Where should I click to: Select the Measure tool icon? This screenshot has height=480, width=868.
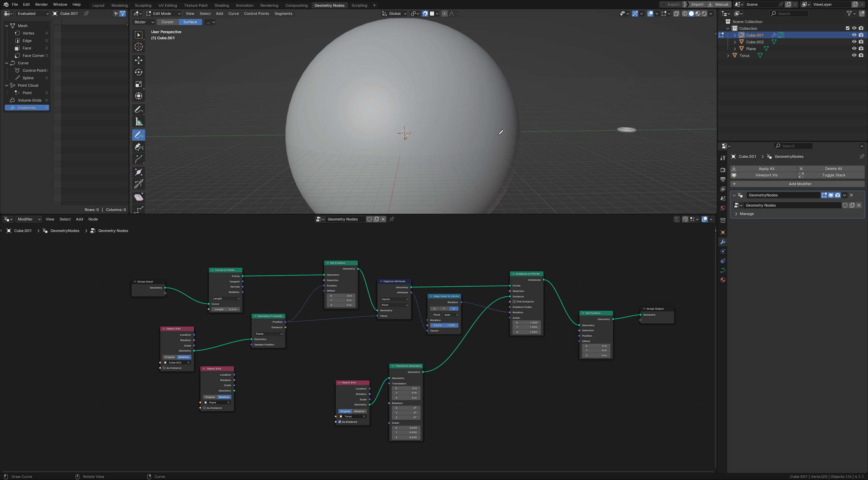tap(138, 122)
